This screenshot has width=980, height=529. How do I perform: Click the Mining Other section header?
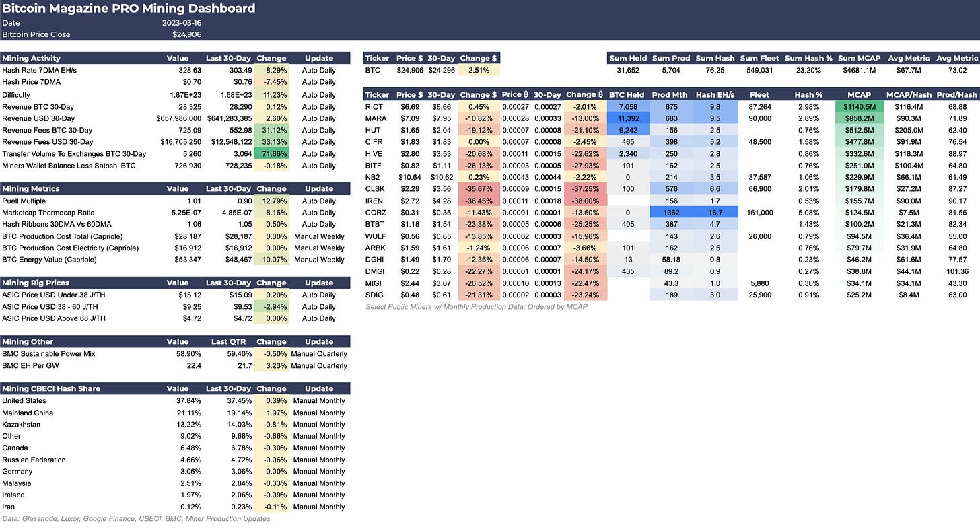tap(28, 341)
